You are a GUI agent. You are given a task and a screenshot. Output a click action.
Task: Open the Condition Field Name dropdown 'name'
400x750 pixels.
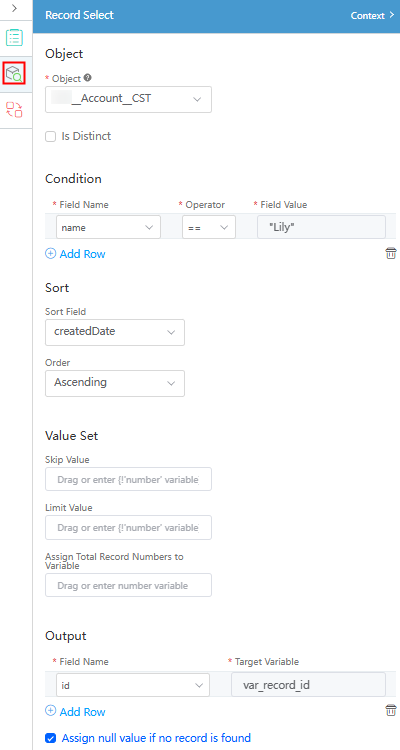108,227
